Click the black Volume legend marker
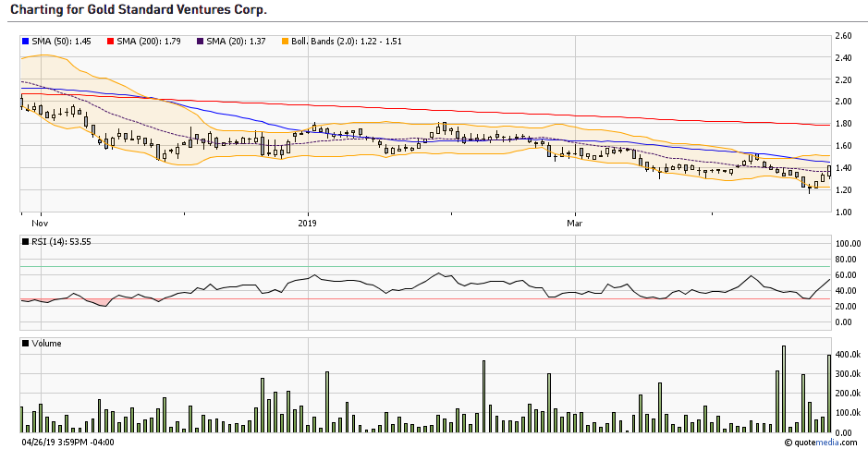The image size is (868, 461). point(25,344)
